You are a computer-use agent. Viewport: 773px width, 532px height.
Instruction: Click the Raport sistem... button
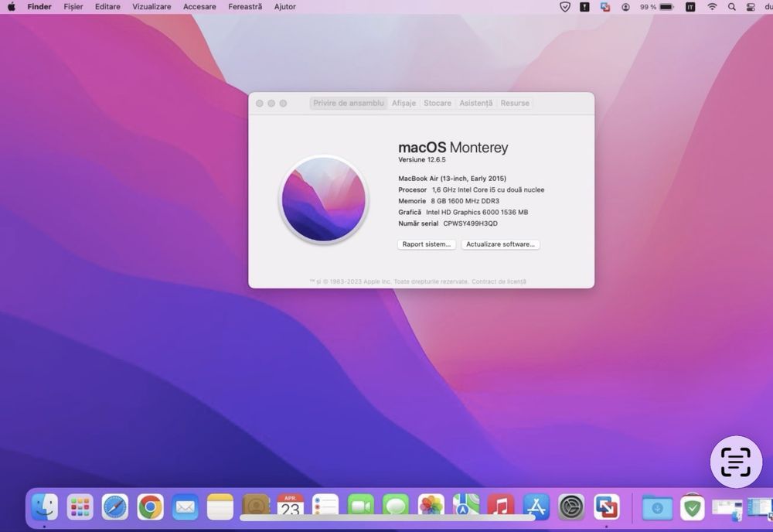pyautogui.click(x=426, y=244)
